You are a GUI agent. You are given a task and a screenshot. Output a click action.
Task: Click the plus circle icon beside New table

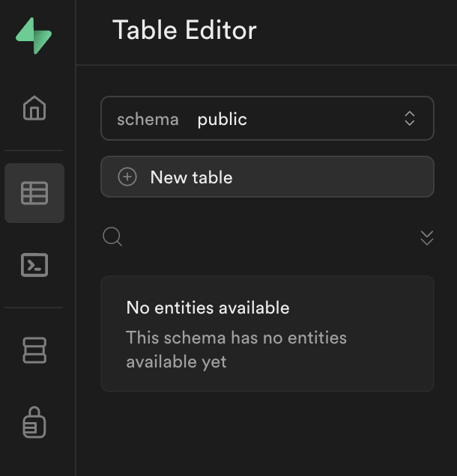[x=127, y=177]
